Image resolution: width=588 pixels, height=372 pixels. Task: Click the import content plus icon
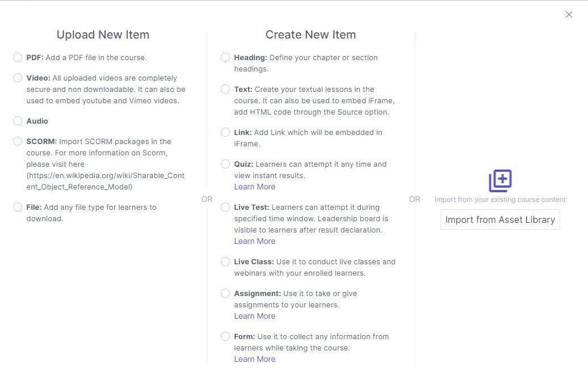tap(500, 180)
